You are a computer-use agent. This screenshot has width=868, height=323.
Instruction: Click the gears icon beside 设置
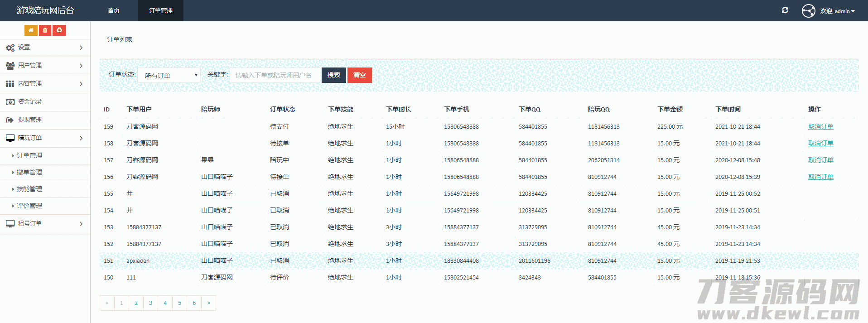(x=10, y=48)
